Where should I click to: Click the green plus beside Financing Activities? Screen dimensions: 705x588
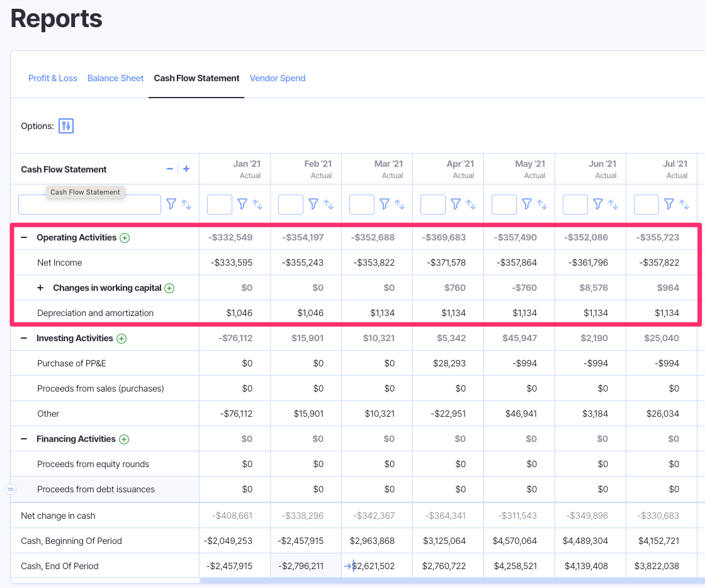tap(123, 439)
